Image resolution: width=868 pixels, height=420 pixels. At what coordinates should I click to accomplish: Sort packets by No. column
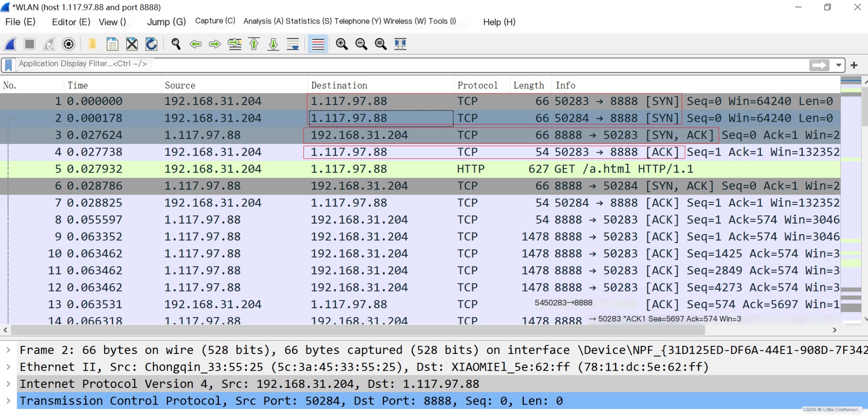[32, 85]
